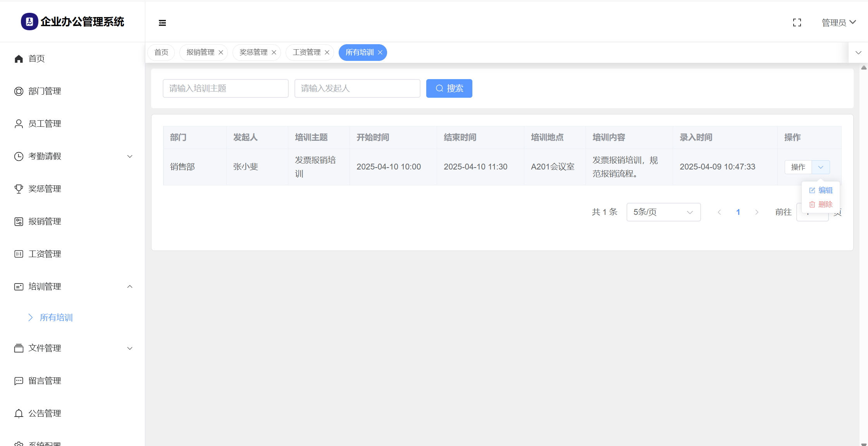
Task: Toggle the sidebar collapse hamburger icon
Action: coord(162,23)
